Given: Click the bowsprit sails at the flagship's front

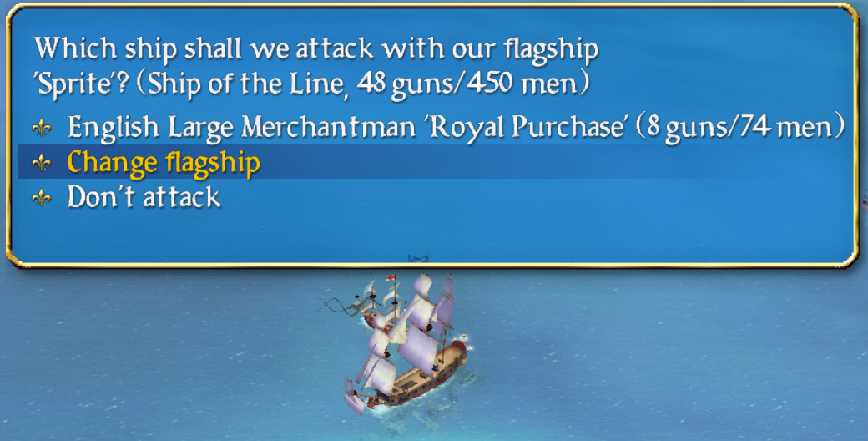Looking at the screenshot, I should 354,396.
